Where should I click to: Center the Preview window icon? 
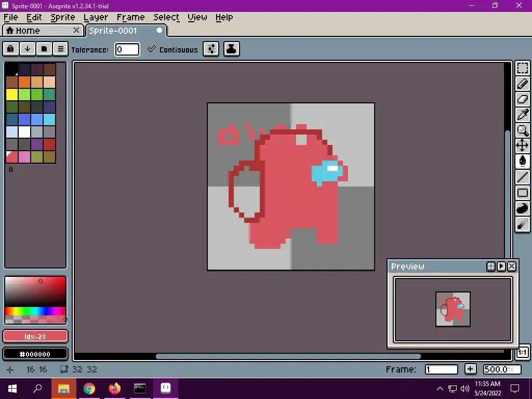point(490,267)
